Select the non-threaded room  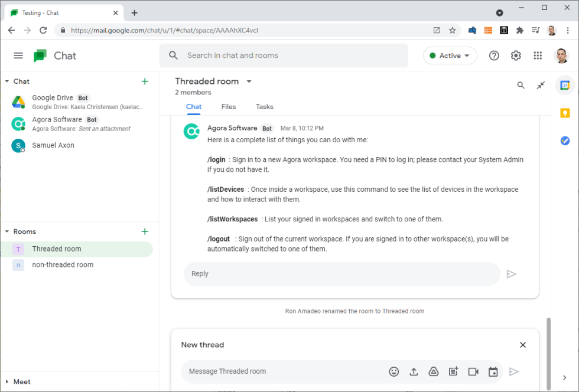click(x=77, y=264)
